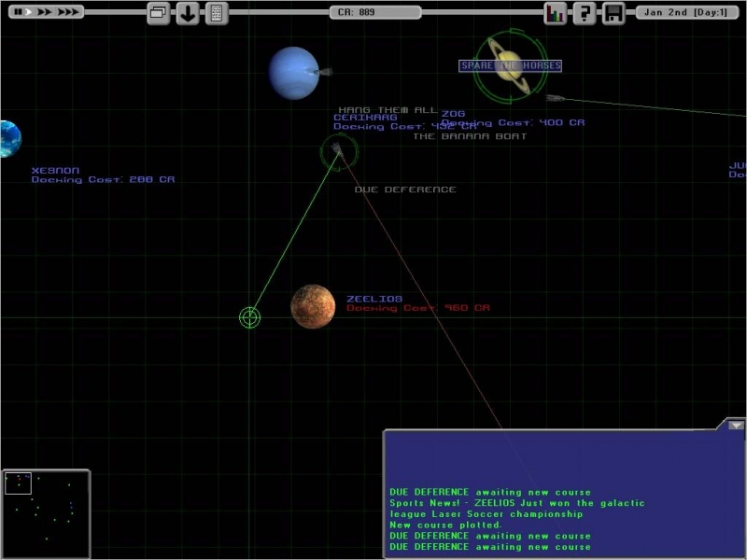
Task: Select the Xesnon planet at left edge
Action: coord(7,138)
